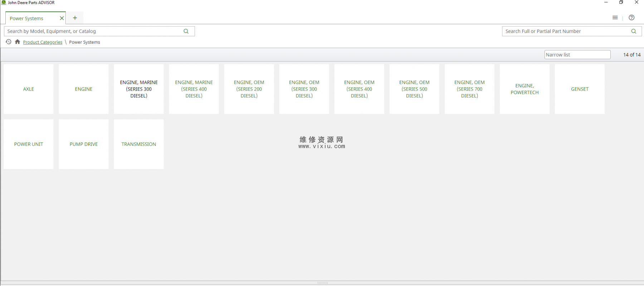Open the AXLE category tile
The image size is (644, 286).
point(29,89)
